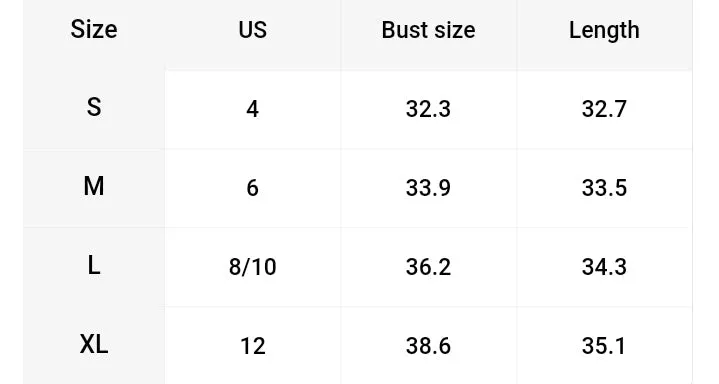Select the US size 12 cell
719x384 pixels.
pos(253,346)
